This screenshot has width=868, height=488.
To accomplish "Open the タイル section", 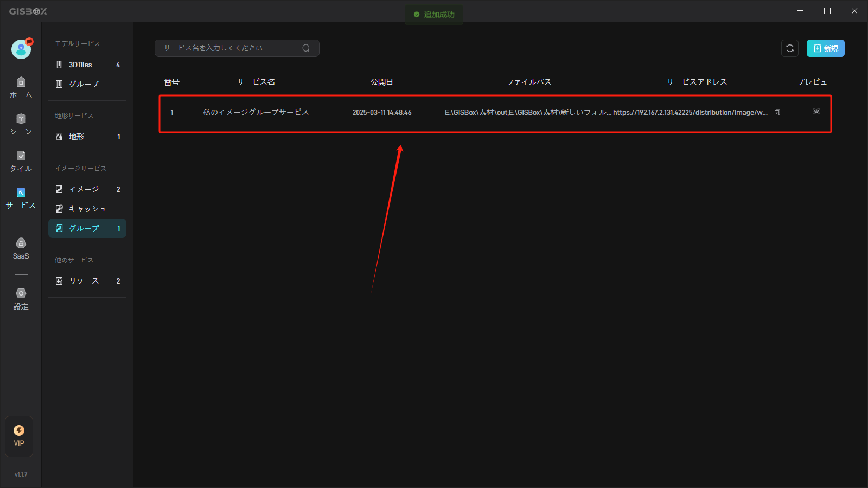I will [21, 161].
